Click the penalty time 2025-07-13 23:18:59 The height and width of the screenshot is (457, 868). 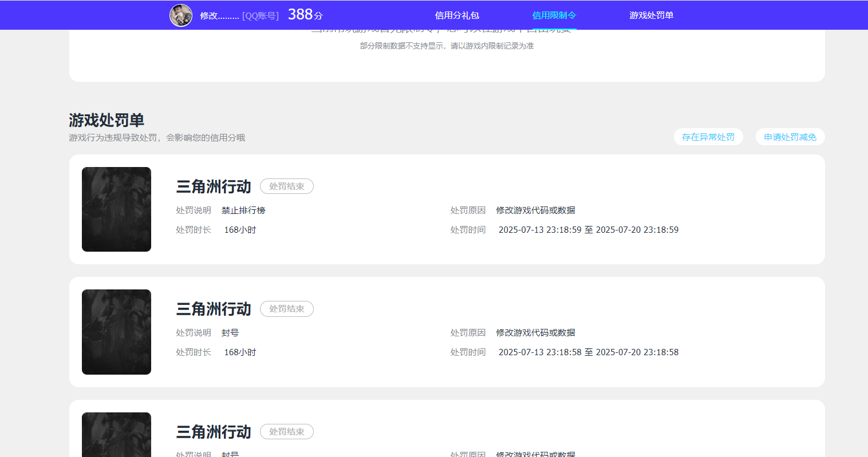(540, 229)
